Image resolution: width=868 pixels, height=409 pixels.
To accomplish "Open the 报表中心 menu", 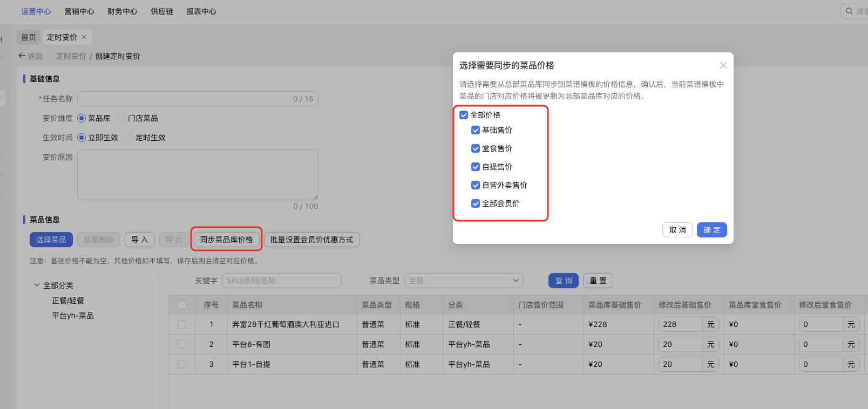I will click(x=201, y=11).
